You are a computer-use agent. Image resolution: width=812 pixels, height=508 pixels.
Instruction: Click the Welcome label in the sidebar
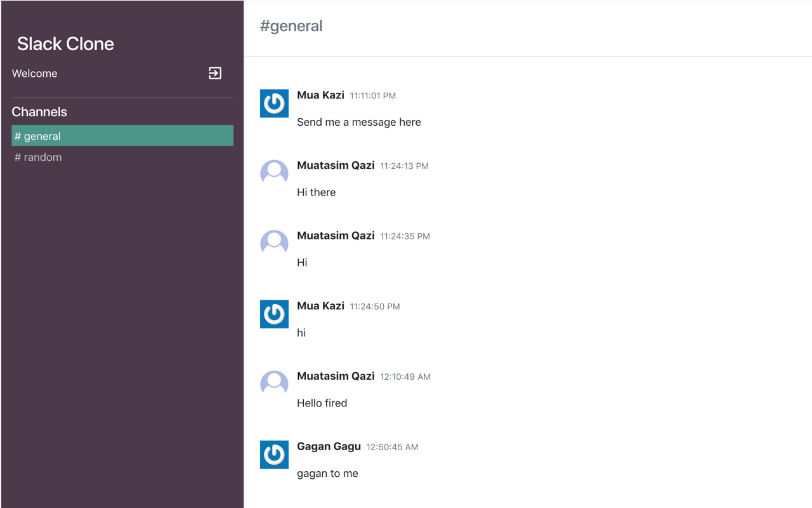point(34,73)
